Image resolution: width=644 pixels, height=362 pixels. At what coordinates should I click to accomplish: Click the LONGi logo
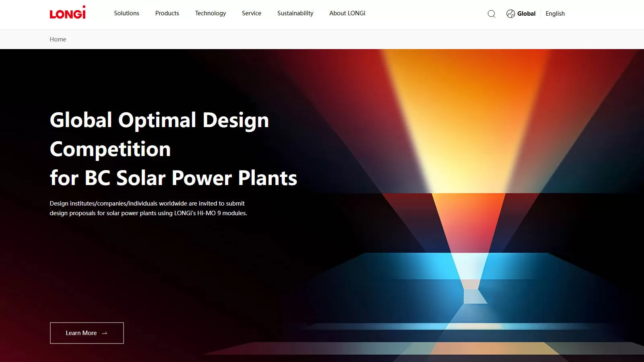click(68, 12)
